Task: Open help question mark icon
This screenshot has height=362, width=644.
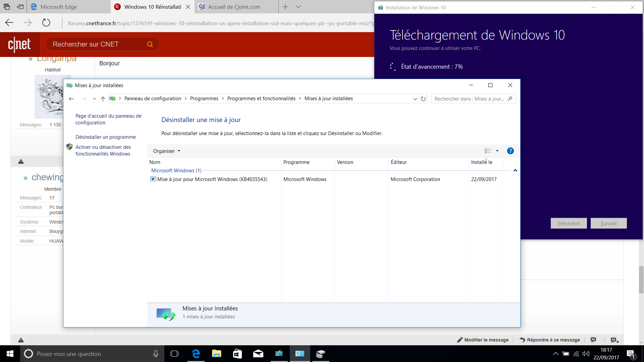Action: (511, 151)
